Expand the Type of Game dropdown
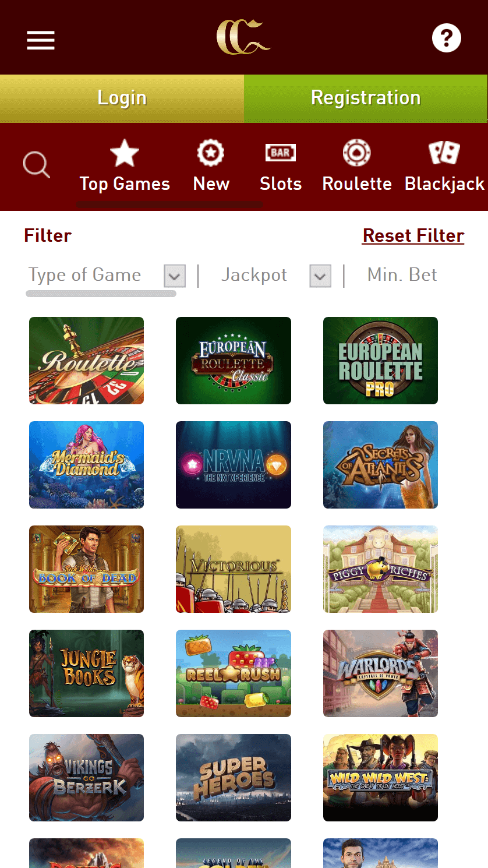 (175, 276)
